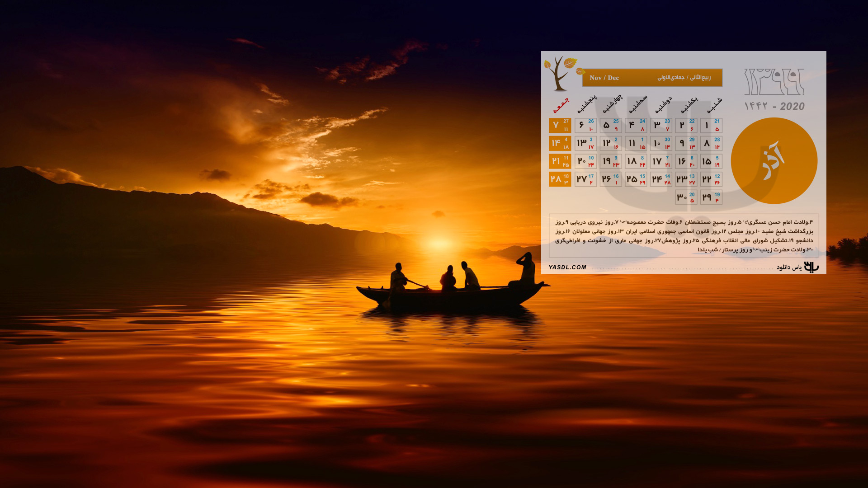The image size is (868, 488).
Task: Select day ۲۹ in the calendar grid
Action: point(711,197)
